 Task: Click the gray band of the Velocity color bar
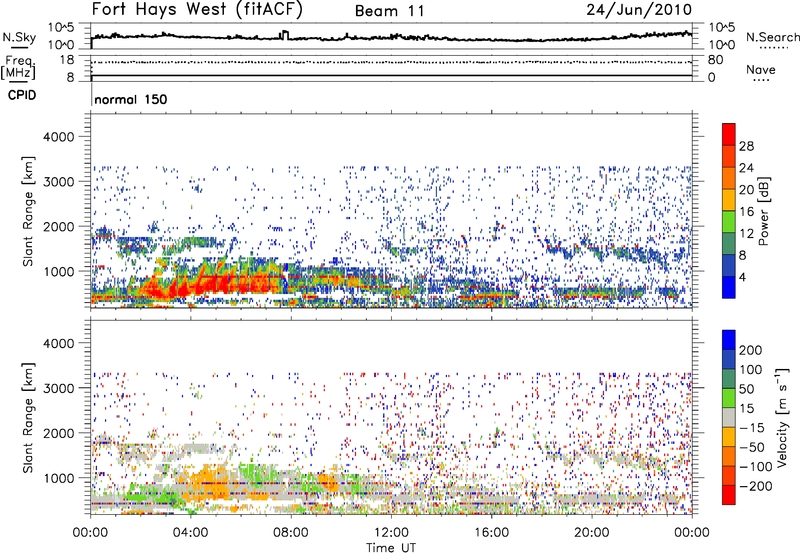729,418
